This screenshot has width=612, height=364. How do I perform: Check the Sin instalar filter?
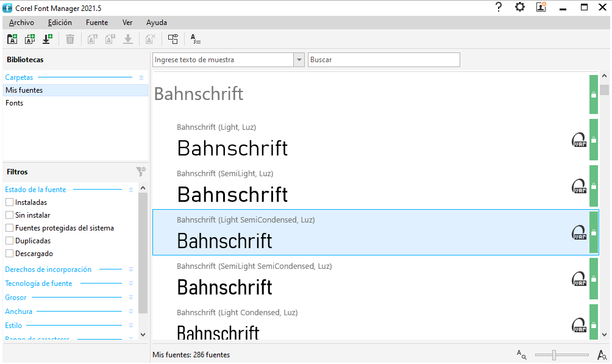tap(9, 215)
